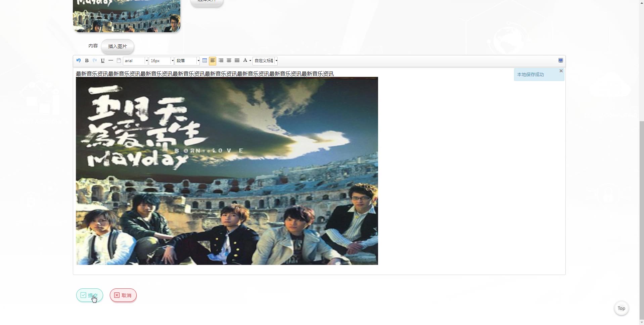Open the arial font family dropdown

(136, 61)
